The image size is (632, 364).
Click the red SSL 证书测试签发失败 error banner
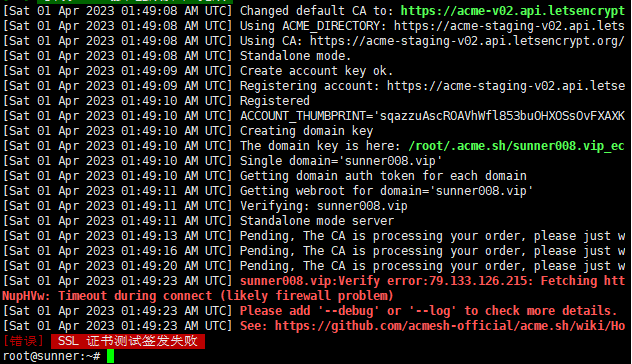pyautogui.click(x=128, y=341)
